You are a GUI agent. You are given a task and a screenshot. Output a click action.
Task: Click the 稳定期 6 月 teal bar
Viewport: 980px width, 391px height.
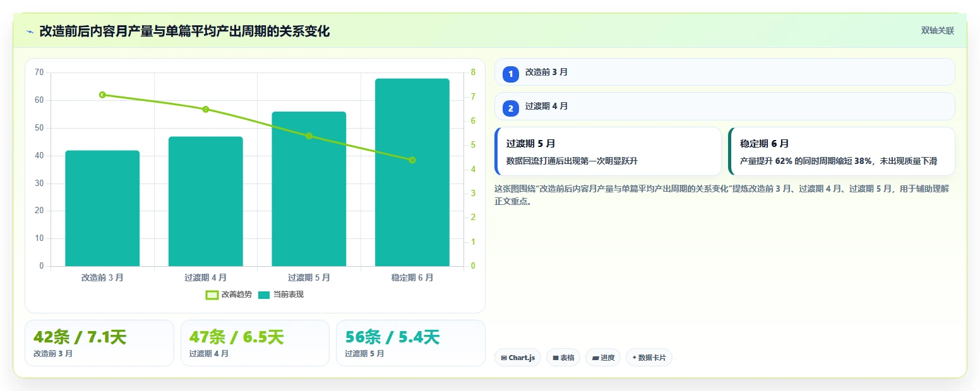tap(412, 172)
